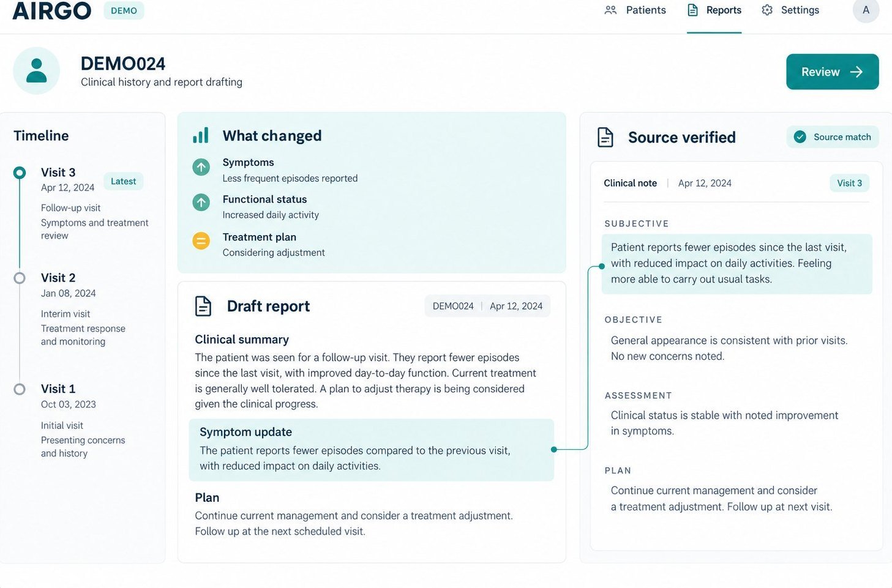The width and height of the screenshot is (892, 588).
Task: Click the Functional status up-arrow icon
Action: coord(201,203)
